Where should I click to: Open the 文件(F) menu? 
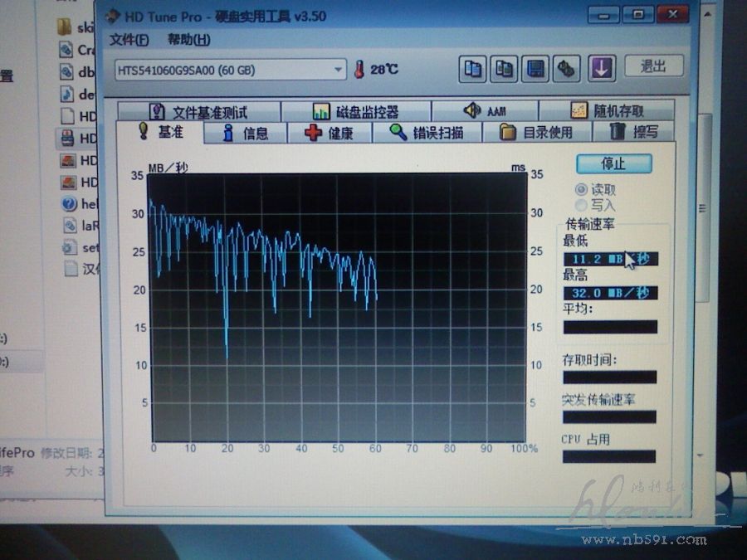click(x=129, y=40)
